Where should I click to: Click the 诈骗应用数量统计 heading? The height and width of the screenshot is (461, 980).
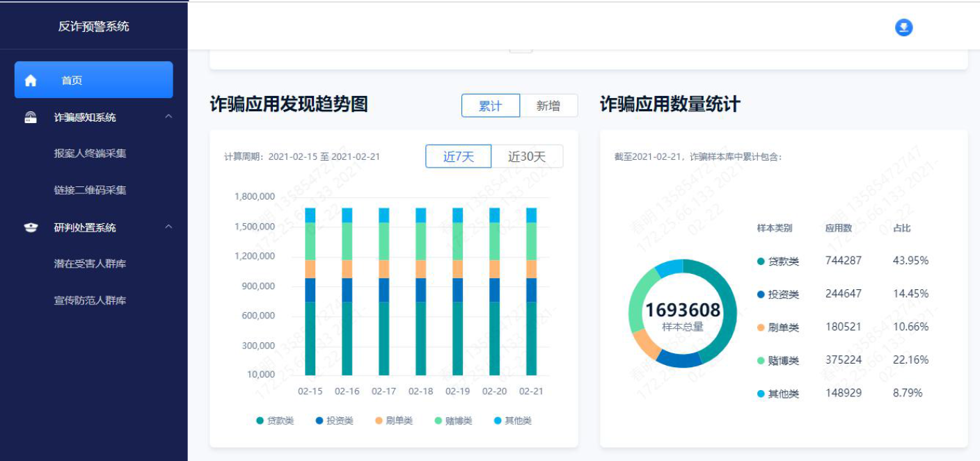tap(670, 105)
